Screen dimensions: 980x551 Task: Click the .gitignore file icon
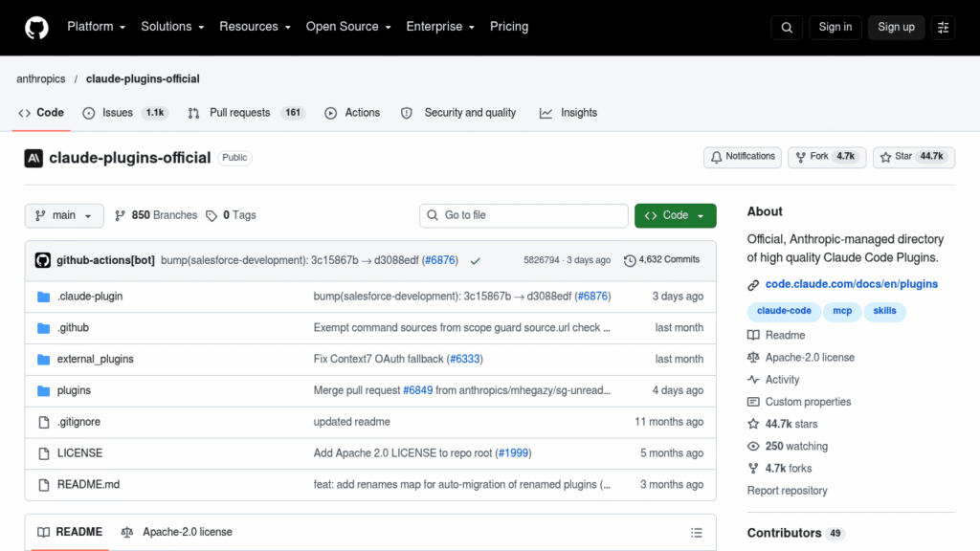(x=44, y=422)
